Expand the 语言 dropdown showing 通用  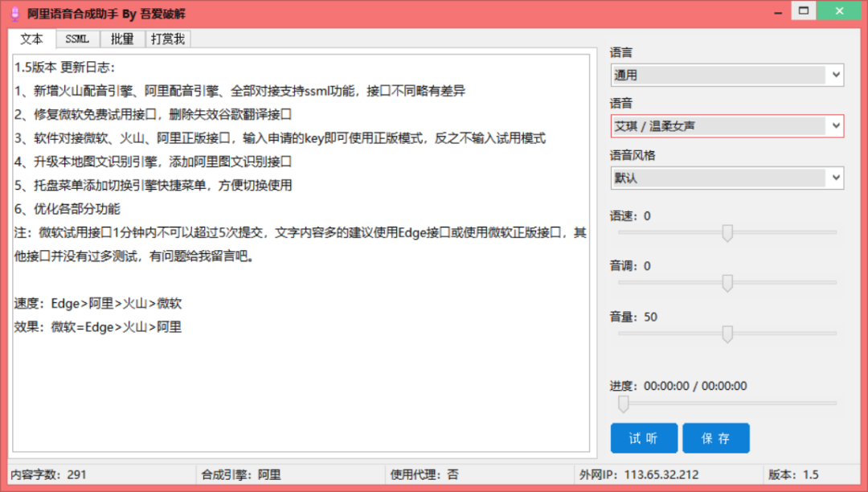(727, 75)
